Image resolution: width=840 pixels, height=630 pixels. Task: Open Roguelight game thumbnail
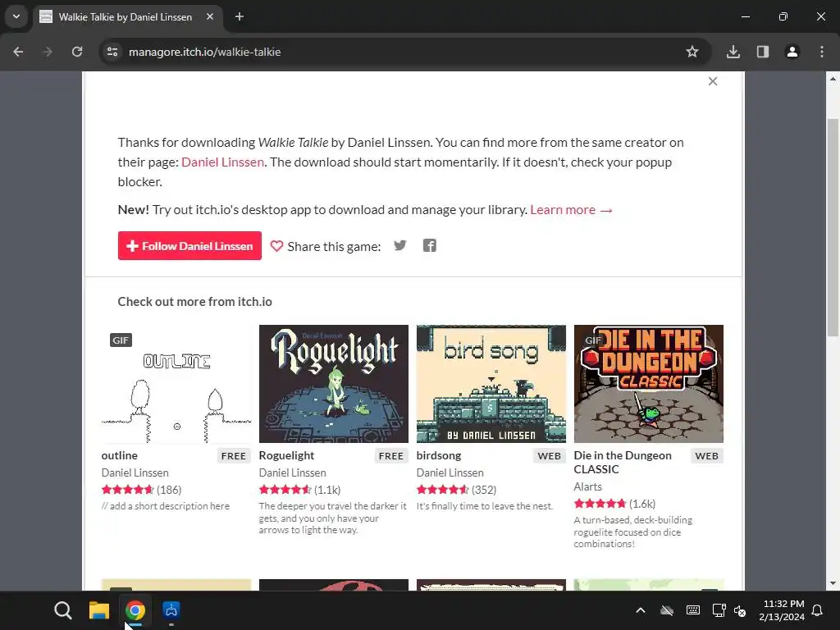334,384
